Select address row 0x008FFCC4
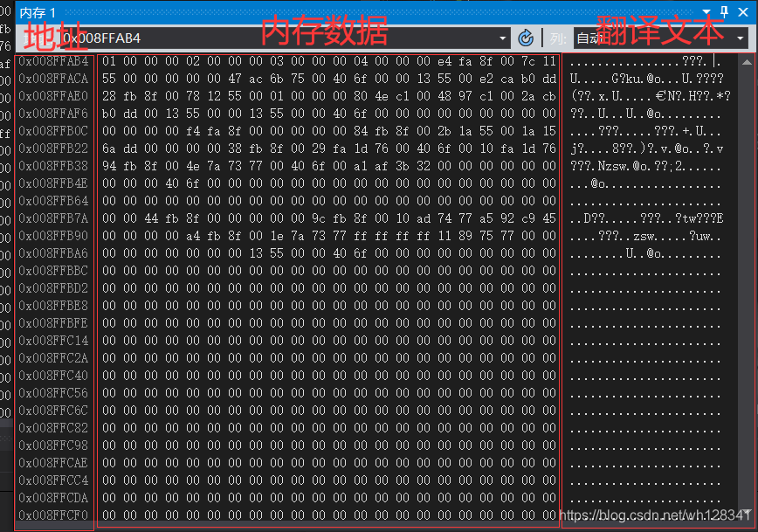Image resolution: width=758 pixels, height=532 pixels. point(53,480)
